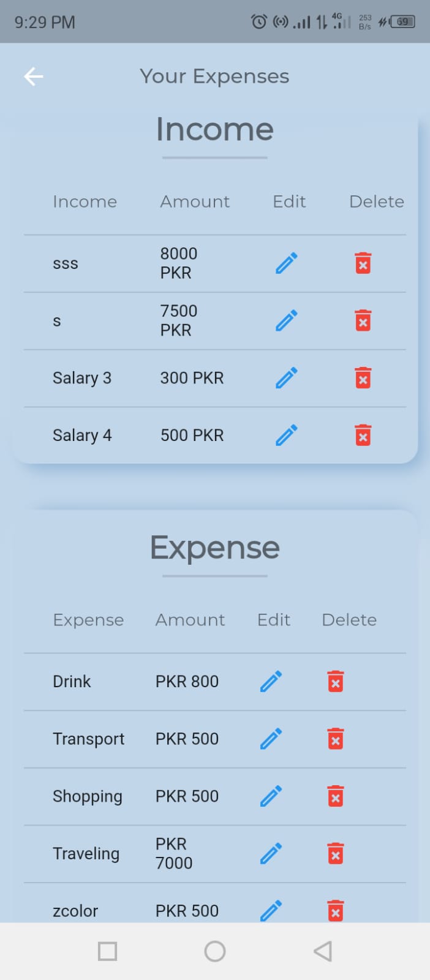This screenshot has height=980, width=430.
Task: Tap the Expense section heading
Action: pos(214,548)
